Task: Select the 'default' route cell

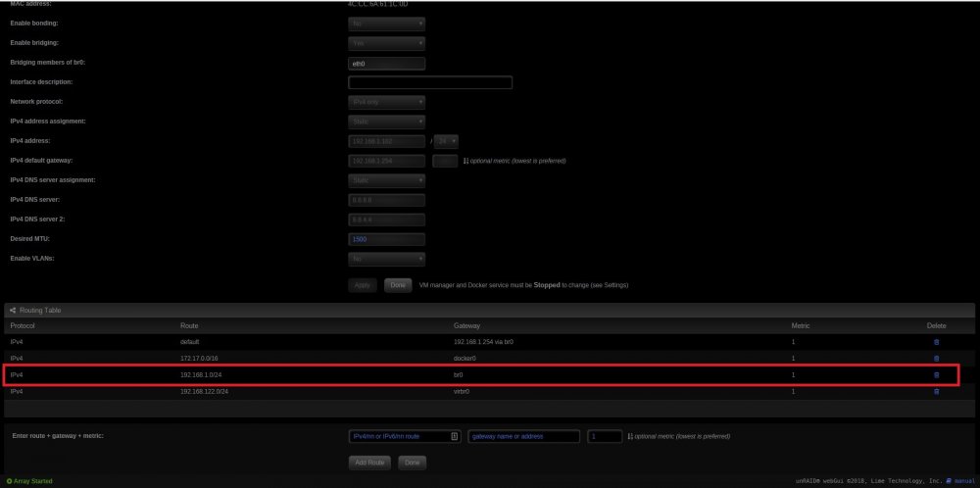Action: [x=189, y=342]
